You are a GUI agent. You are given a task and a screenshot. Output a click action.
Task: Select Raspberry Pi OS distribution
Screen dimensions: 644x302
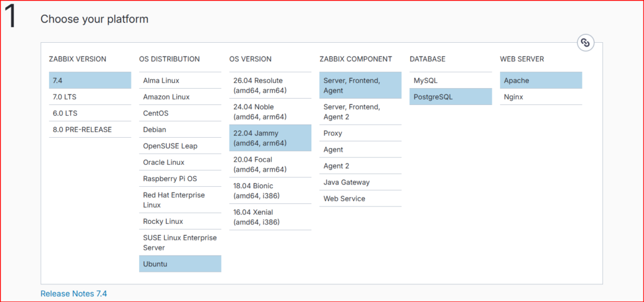180,179
